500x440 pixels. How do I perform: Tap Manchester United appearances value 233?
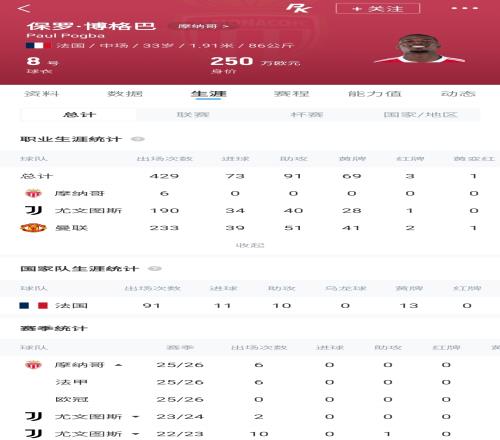[x=164, y=228]
